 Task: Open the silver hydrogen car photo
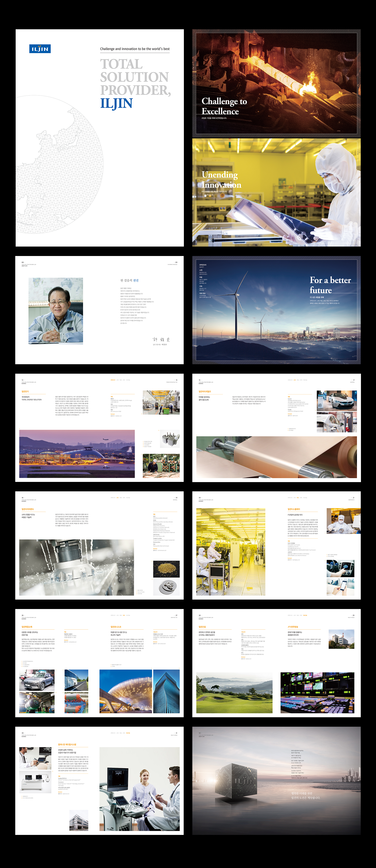[37, 680]
